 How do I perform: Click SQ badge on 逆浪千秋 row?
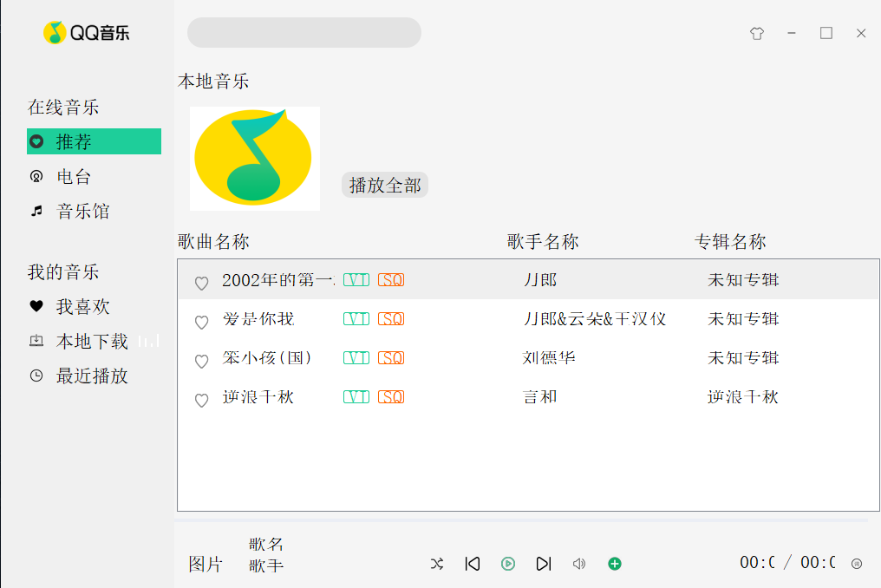click(391, 397)
